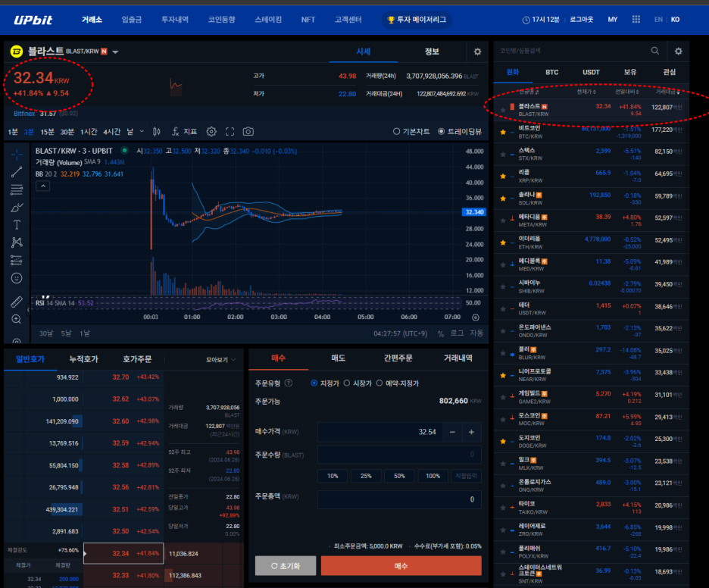Click the 초기화 reset button

click(286, 566)
